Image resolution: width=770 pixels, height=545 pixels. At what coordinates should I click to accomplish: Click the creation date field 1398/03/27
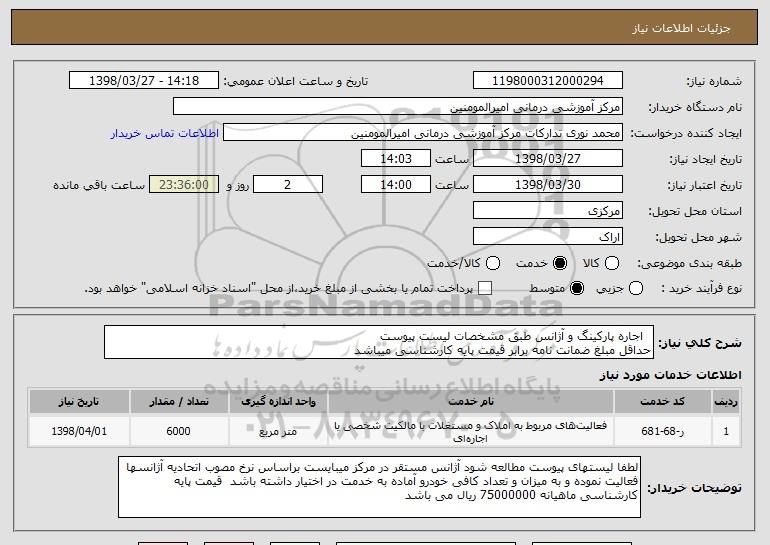point(548,159)
